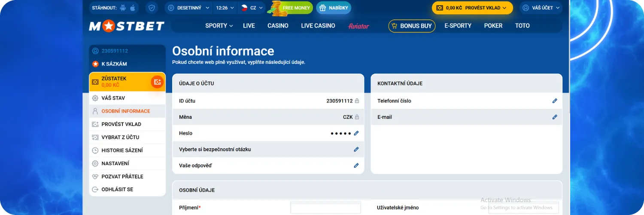Expand the Sporty menu
This screenshot has width=644, height=215.
(x=219, y=26)
